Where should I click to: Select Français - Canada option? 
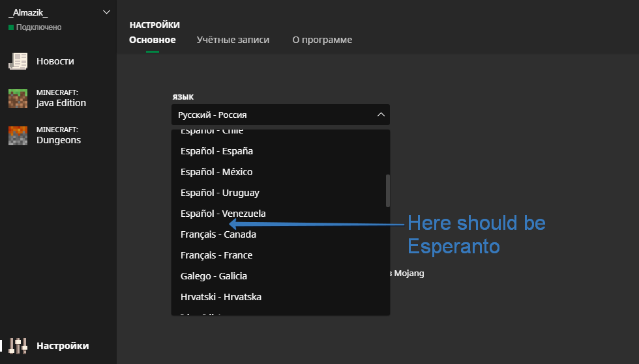tap(218, 234)
